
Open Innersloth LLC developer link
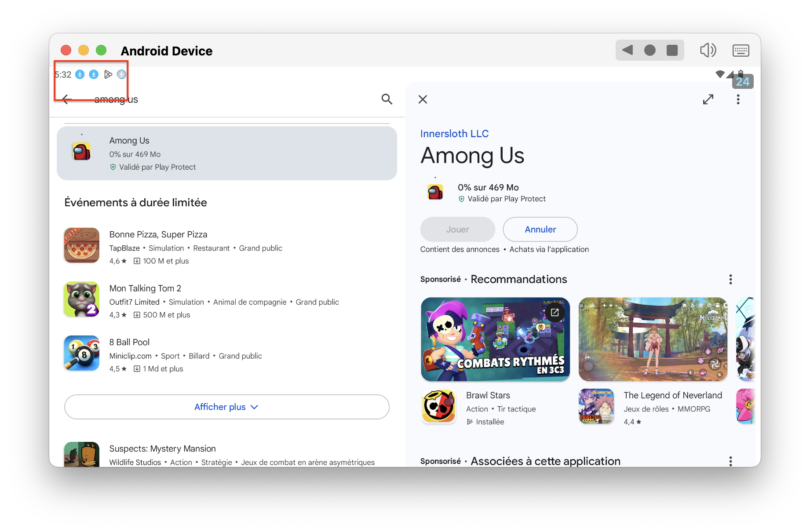(x=454, y=134)
